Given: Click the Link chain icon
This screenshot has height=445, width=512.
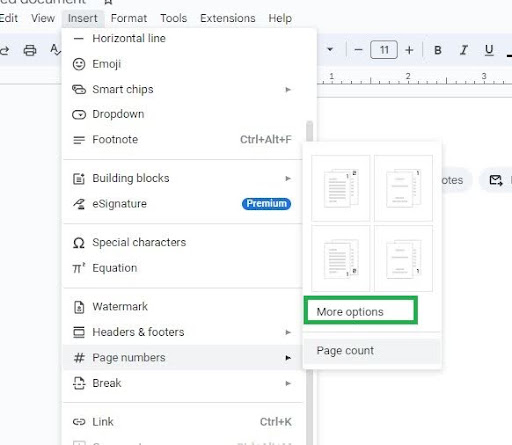Looking at the screenshot, I should [x=79, y=422].
